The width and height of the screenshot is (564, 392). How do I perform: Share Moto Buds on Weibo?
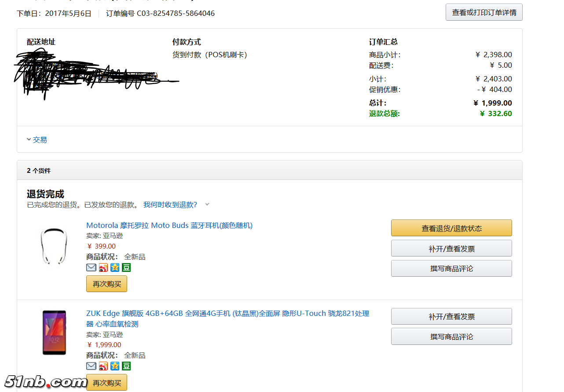pos(103,267)
